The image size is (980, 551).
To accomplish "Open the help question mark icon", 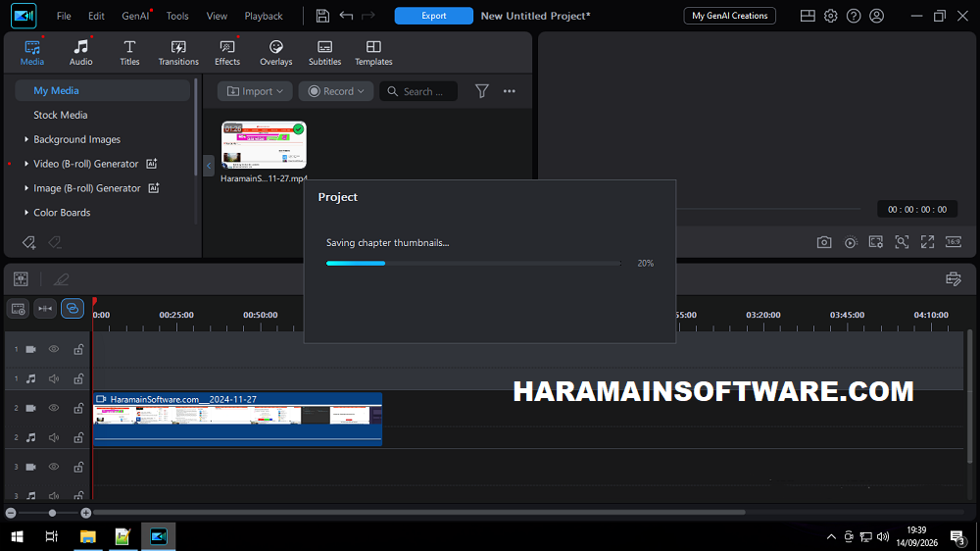I will (x=854, y=16).
